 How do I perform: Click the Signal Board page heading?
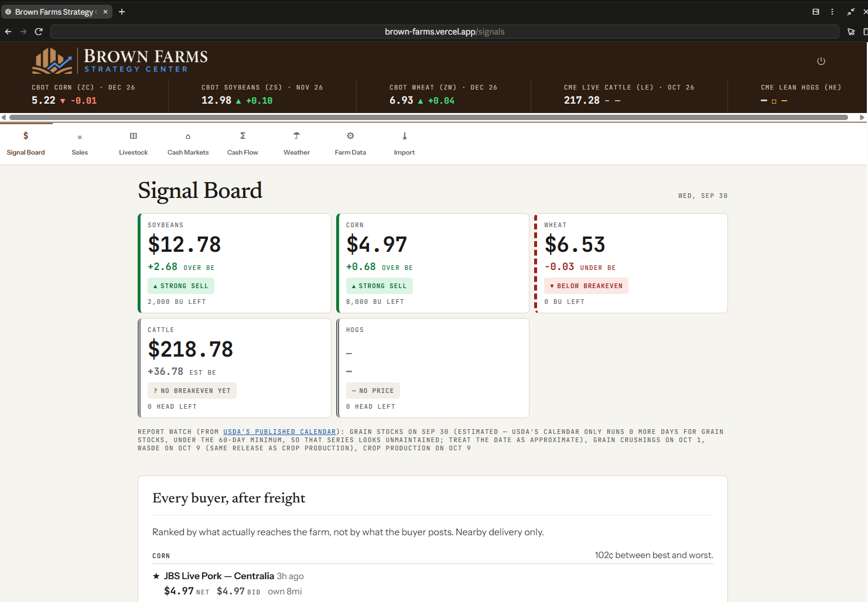(200, 190)
